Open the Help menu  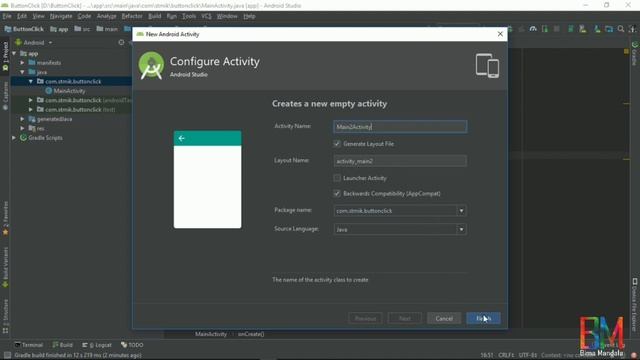[249, 16]
